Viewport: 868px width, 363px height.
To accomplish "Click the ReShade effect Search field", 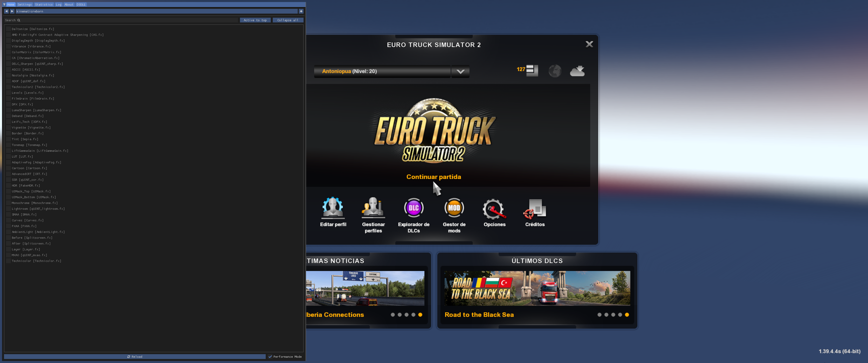I will click(121, 20).
